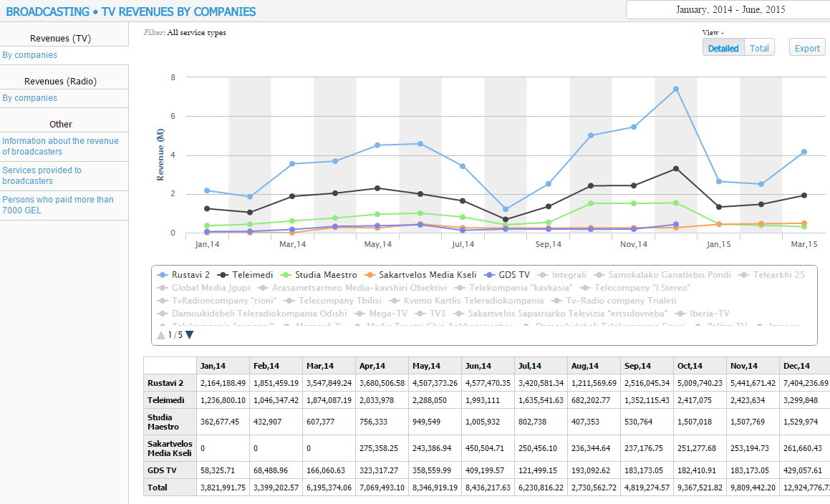This screenshot has width=830, height=504.
Task: Open By companies under Revenues (Radio)
Action: pos(30,98)
